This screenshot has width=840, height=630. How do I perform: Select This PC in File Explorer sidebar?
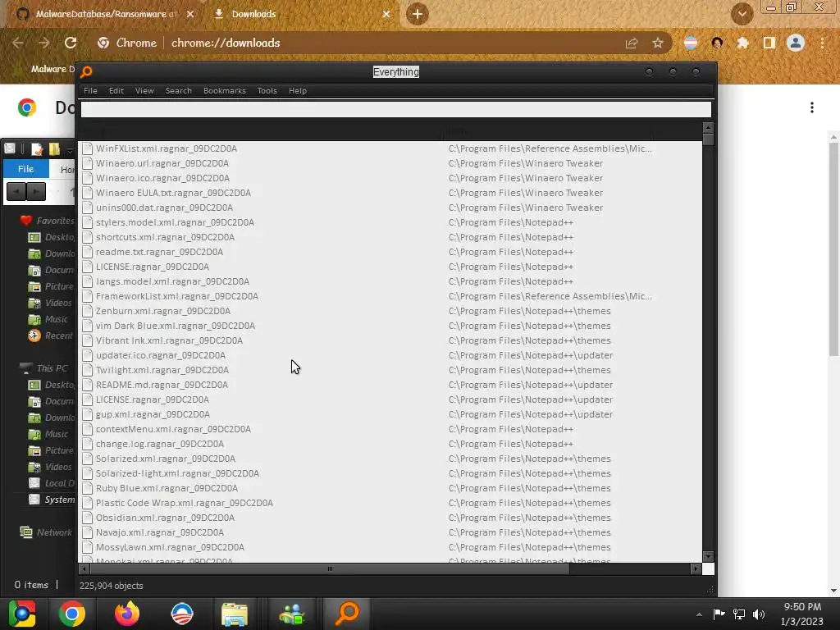(x=44, y=368)
